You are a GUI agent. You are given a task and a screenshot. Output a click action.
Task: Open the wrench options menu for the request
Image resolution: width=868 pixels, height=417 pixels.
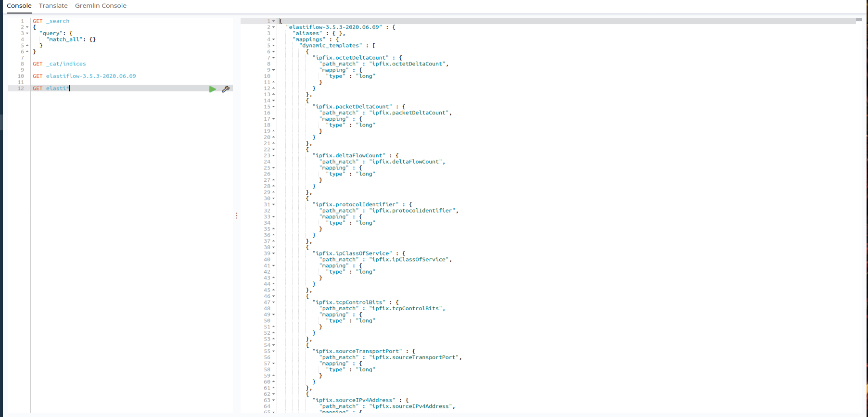(225, 89)
